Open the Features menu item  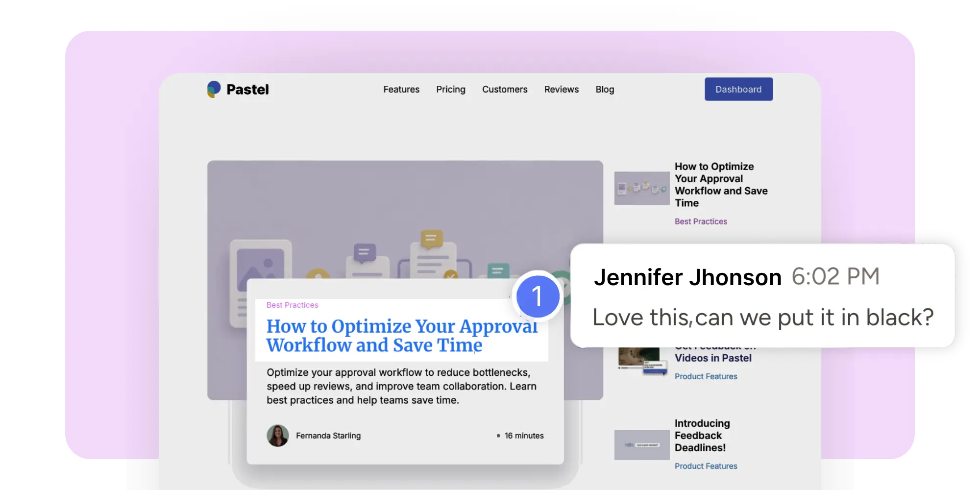click(x=401, y=89)
